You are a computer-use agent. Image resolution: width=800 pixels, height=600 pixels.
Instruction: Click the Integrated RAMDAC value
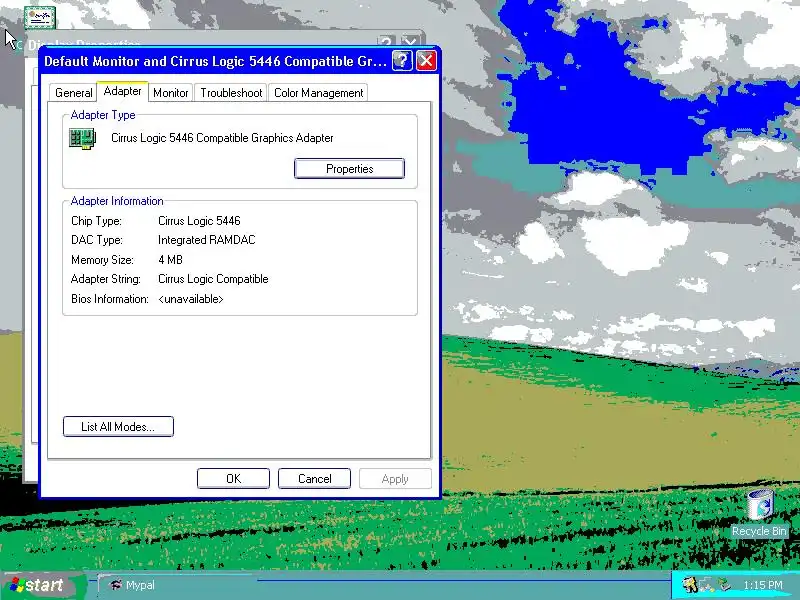(x=207, y=240)
